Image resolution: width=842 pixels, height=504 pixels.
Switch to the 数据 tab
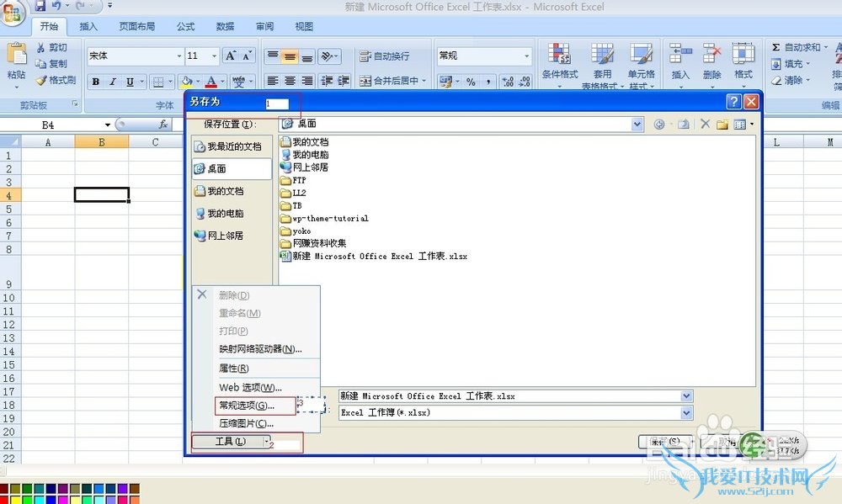pyautogui.click(x=225, y=26)
